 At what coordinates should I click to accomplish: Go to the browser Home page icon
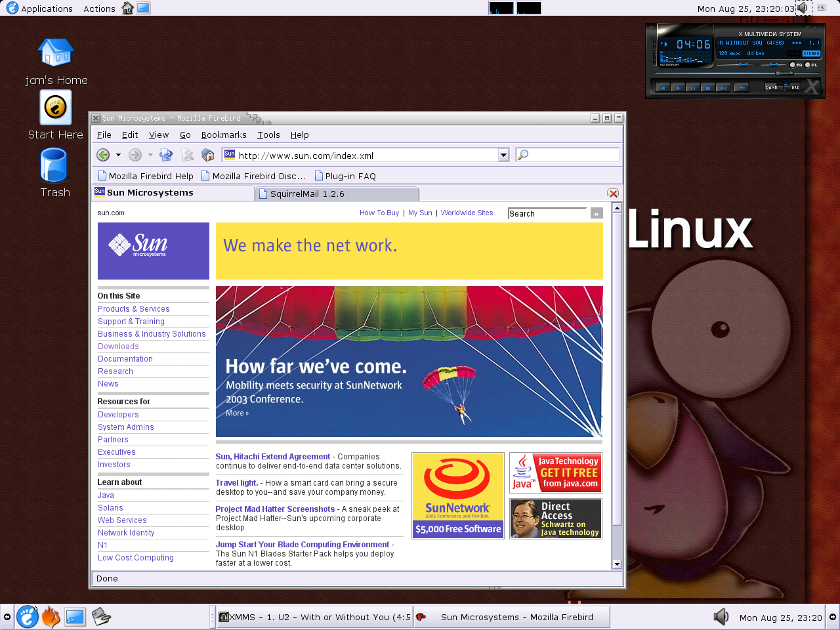(208, 155)
